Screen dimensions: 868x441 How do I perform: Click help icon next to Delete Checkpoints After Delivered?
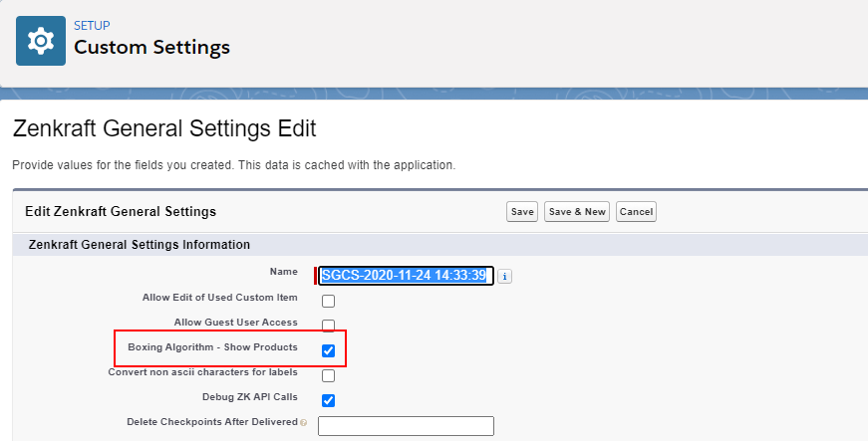click(x=303, y=423)
